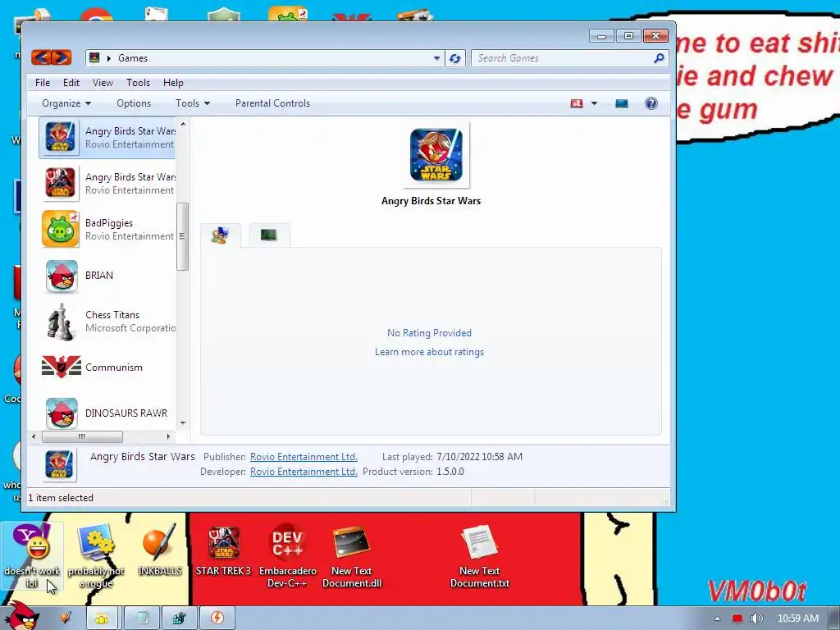840x630 pixels.
Task: Switch to the performance tab
Action: point(269,235)
